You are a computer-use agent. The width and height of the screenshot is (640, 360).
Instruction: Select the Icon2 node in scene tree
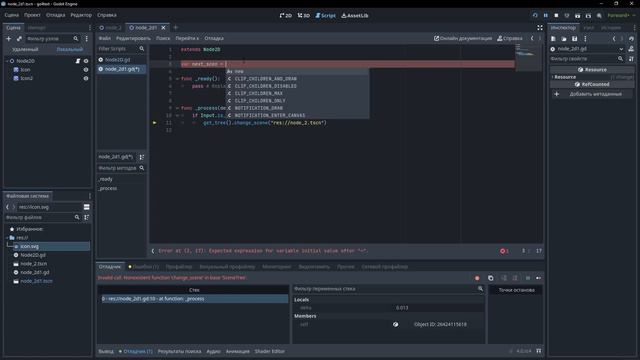27,78
